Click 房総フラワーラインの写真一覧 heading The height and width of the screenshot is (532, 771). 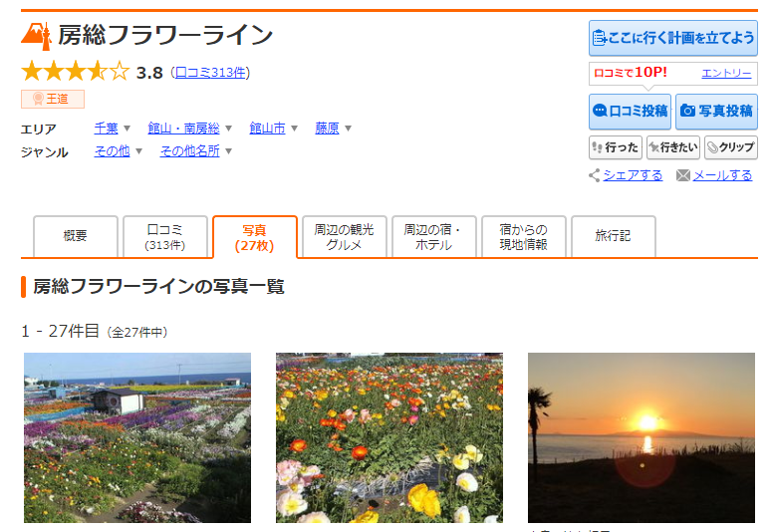coord(158,287)
